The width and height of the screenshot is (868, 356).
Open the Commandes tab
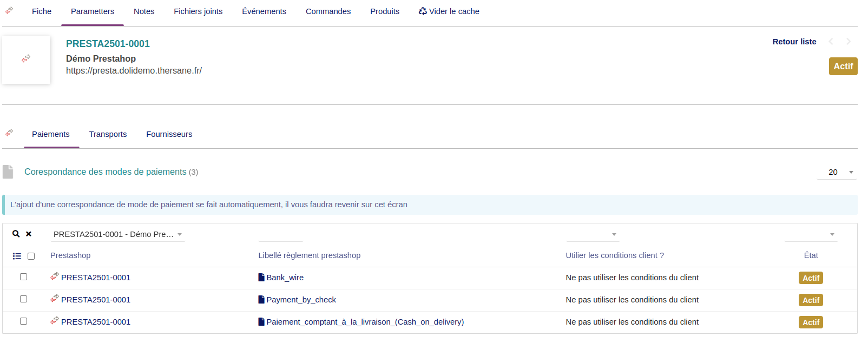pyautogui.click(x=328, y=11)
